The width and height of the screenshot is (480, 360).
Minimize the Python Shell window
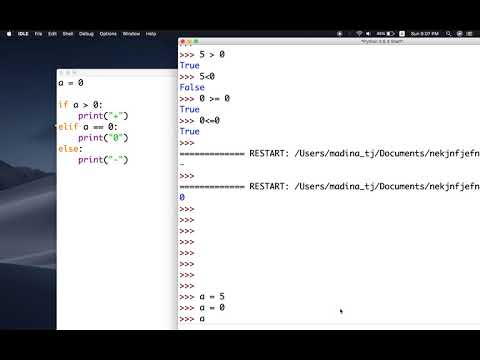point(189,41)
